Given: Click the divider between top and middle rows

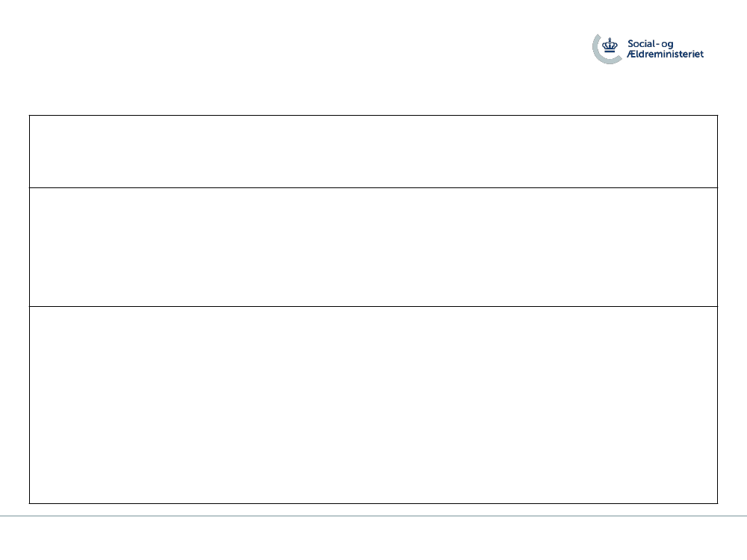Looking at the screenshot, I should point(373,187).
